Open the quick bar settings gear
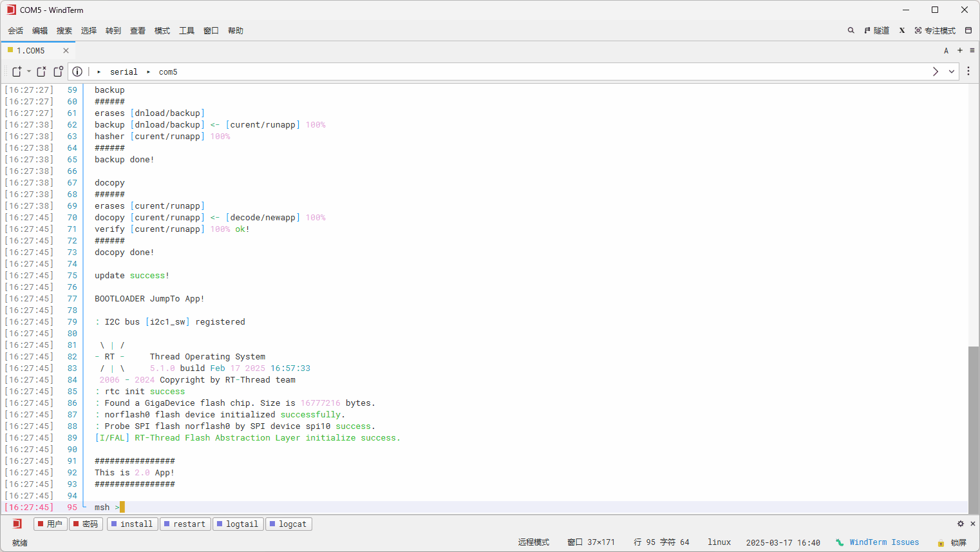The width and height of the screenshot is (980, 552). pos(960,524)
